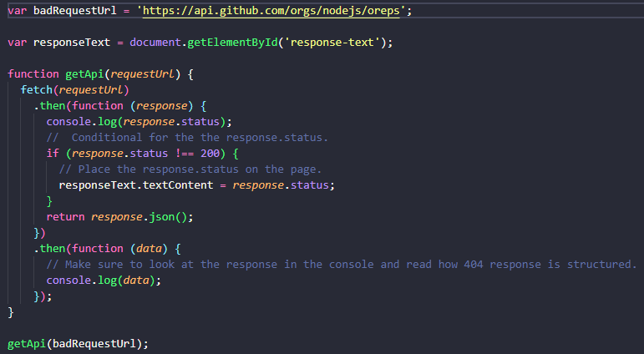Click the 'function' keyword before getApi
Screen dimensions: 644x354
(33, 74)
